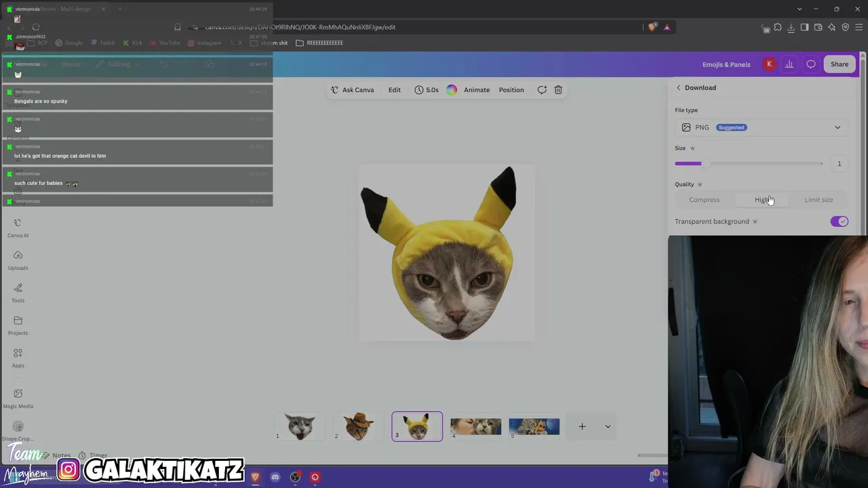Add a new page with plus button
This screenshot has height=488, width=868.
pyautogui.click(x=582, y=426)
